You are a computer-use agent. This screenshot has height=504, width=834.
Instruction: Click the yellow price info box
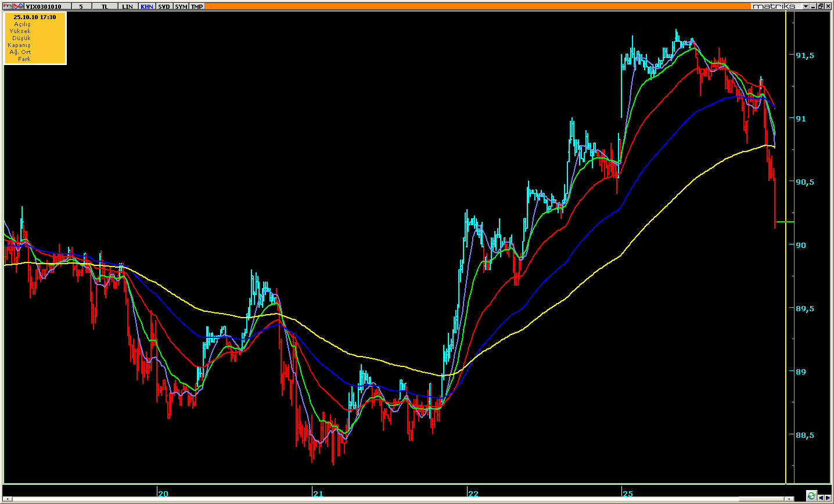35,38
